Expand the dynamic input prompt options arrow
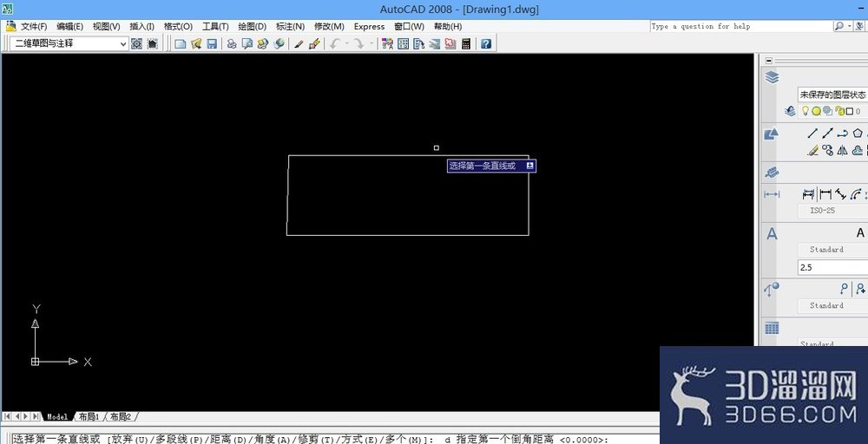868x444 pixels. coord(529,166)
